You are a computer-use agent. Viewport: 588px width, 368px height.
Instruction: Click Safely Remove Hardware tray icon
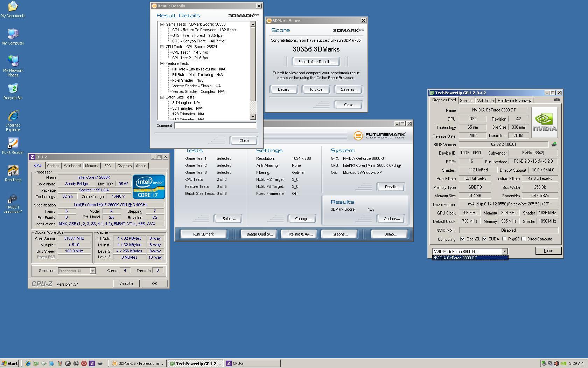tap(544, 363)
